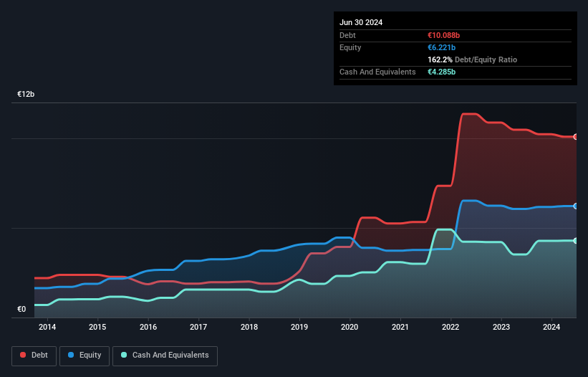Click the 2020 axis label
This screenshot has height=377, width=588.
[350, 327]
